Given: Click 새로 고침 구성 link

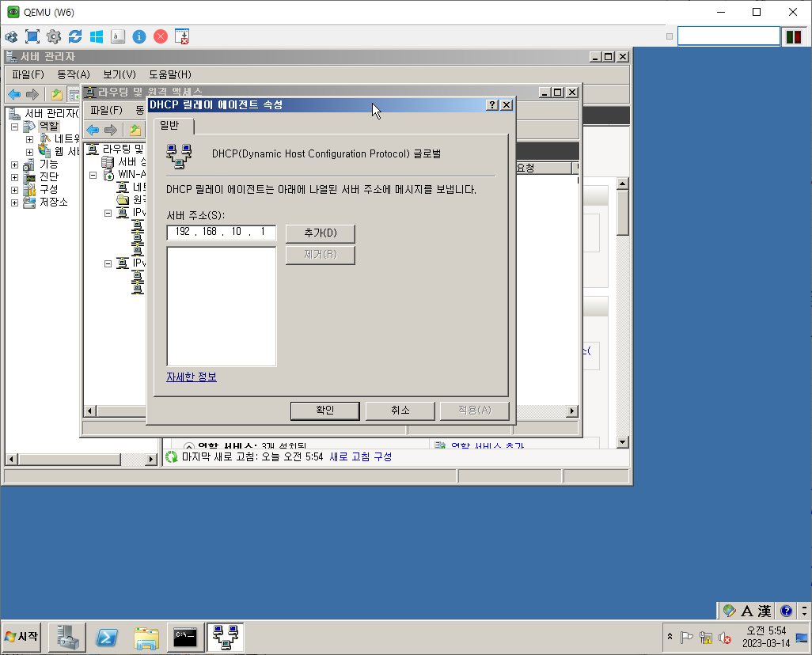Looking at the screenshot, I should pyautogui.click(x=361, y=456).
